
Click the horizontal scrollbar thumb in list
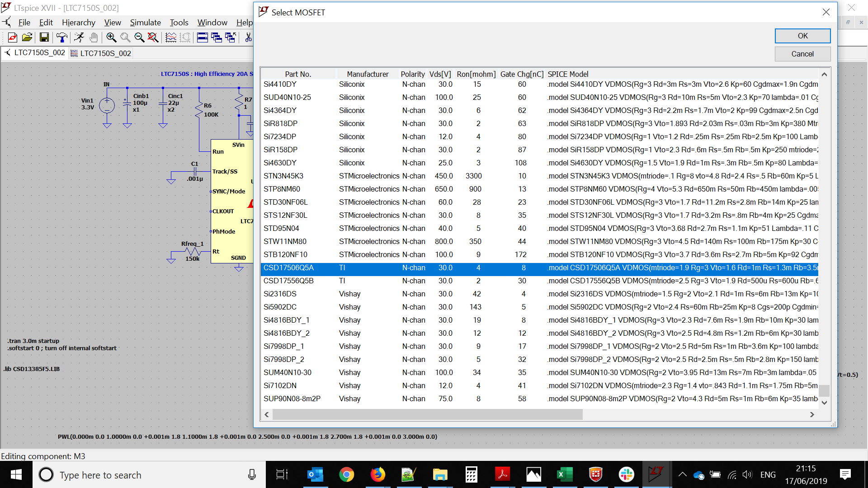(x=427, y=414)
